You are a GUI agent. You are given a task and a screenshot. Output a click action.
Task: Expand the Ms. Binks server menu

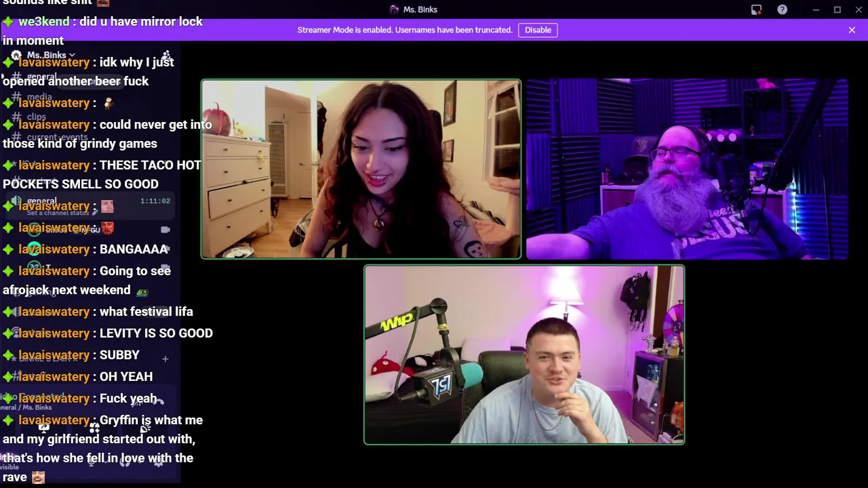pos(51,55)
